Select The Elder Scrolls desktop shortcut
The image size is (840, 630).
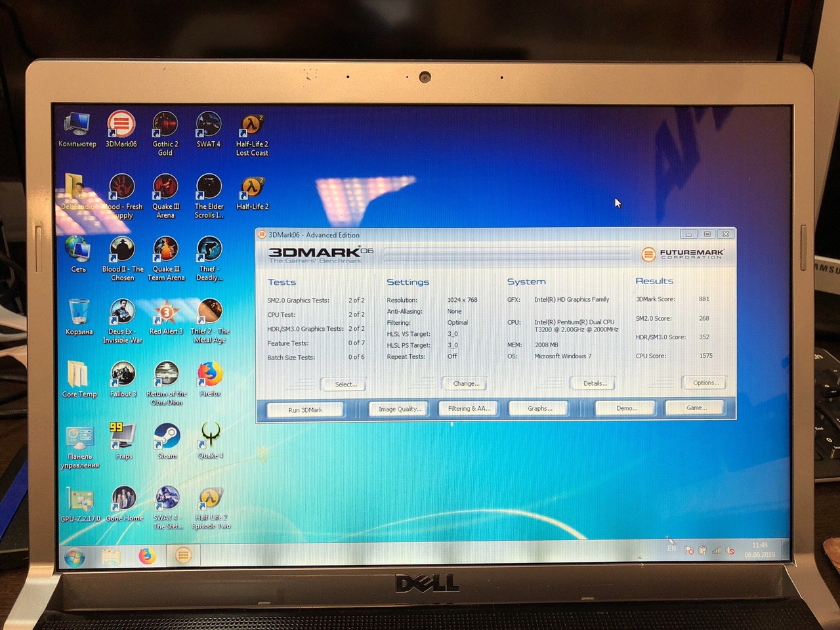pyautogui.click(x=209, y=196)
